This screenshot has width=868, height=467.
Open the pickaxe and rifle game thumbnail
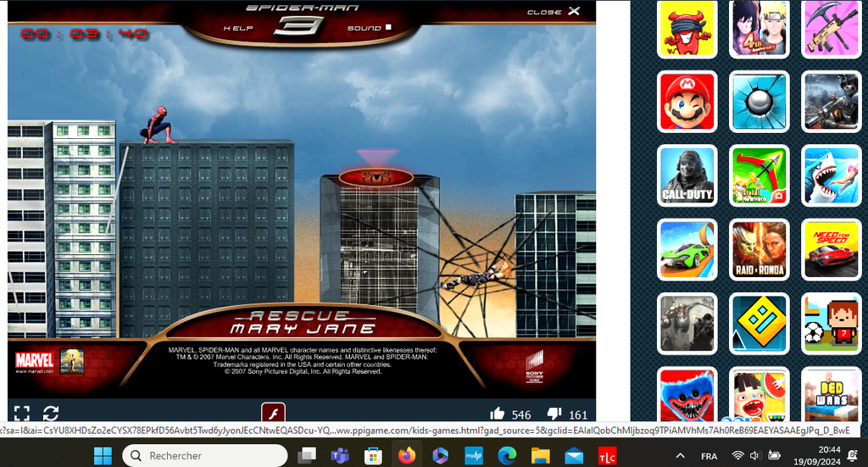pos(831,28)
